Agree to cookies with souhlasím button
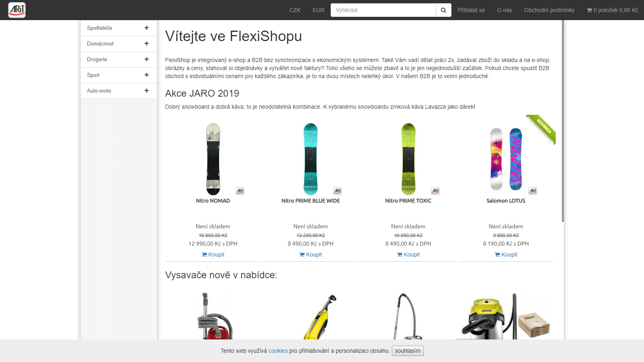The width and height of the screenshot is (644, 362). click(408, 351)
